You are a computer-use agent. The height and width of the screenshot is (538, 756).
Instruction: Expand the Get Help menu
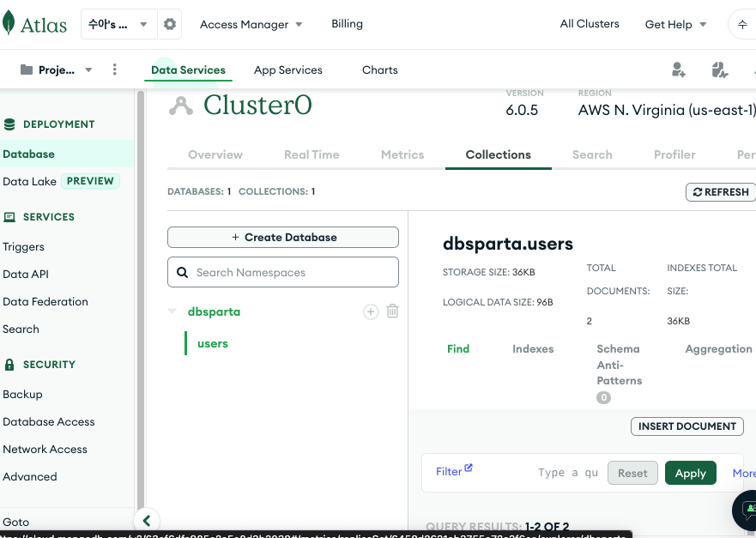coord(675,24)
